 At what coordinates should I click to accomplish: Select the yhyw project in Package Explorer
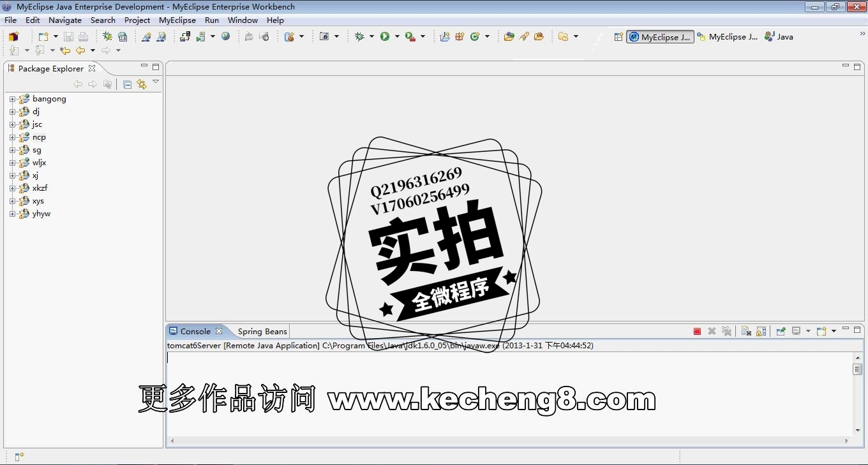(x=41, y=214)
